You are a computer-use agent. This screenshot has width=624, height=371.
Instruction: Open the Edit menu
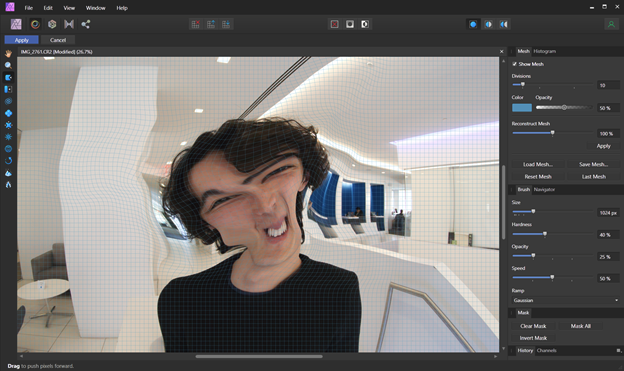[x=48, y=8]
